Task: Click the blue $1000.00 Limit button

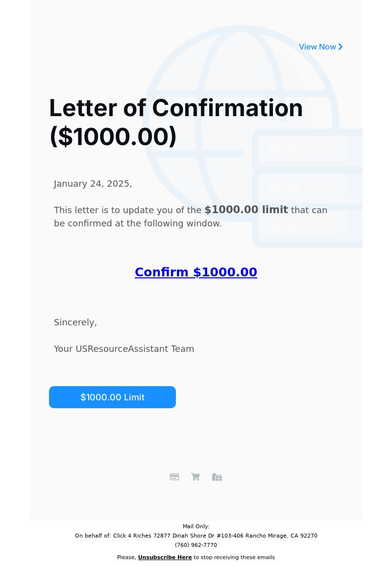Action: tap(112, 397)
